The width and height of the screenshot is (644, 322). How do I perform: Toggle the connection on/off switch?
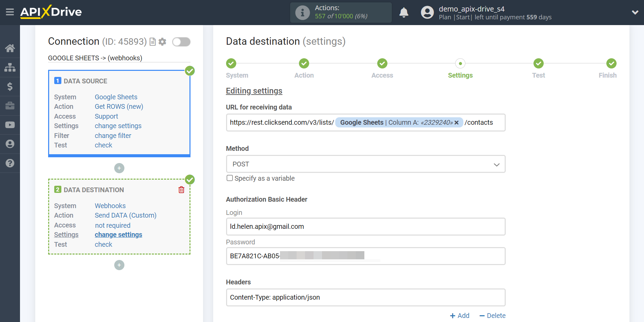[x=181, y=42]
